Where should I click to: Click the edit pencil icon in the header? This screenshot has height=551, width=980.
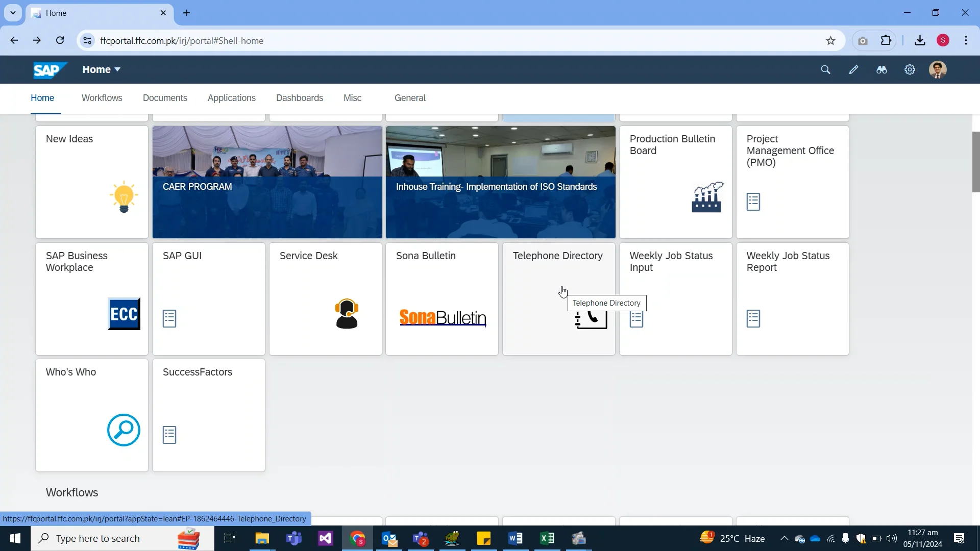pyautogui.click(x=853, y=69)
